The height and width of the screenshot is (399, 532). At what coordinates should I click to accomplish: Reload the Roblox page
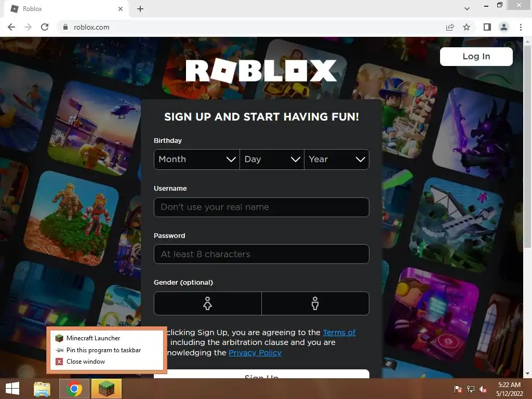click(45, 27)
